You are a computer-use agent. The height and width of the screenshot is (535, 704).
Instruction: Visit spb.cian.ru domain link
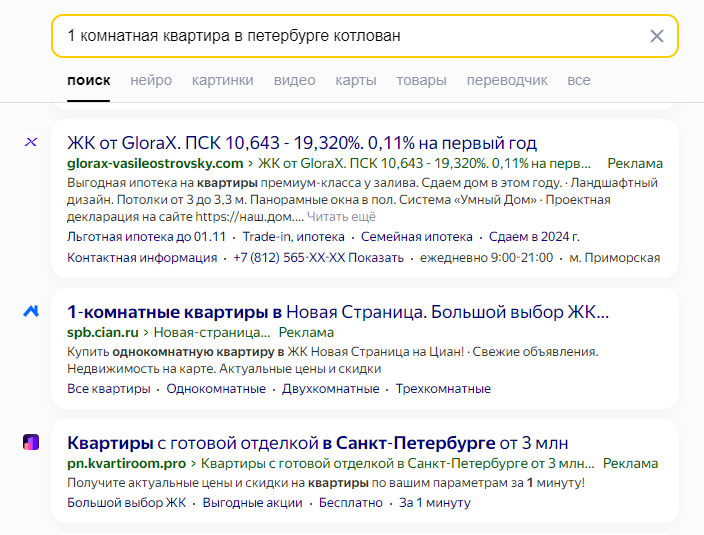(103, 333)
